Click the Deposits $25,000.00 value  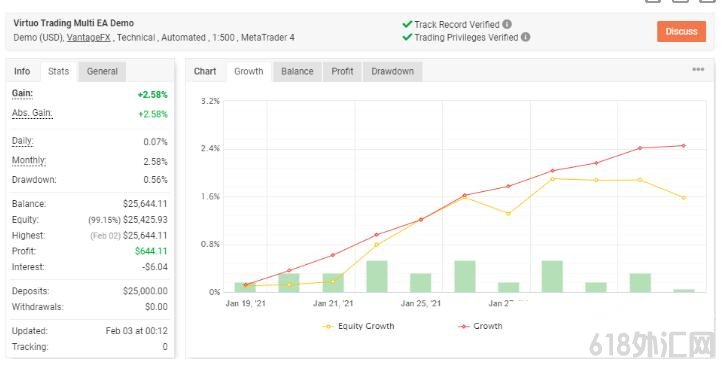tap(145, 291)
